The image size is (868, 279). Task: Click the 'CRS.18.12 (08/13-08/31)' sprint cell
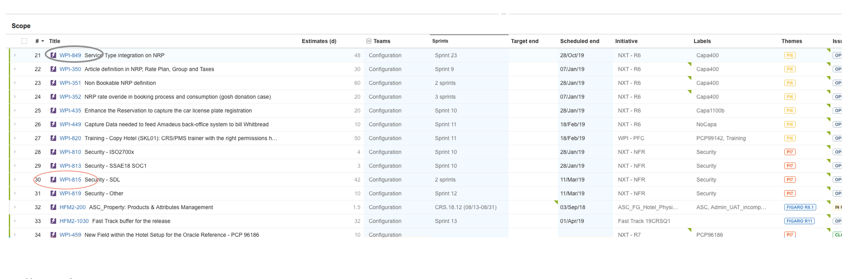pyautogui.click(x=466, y=207)
